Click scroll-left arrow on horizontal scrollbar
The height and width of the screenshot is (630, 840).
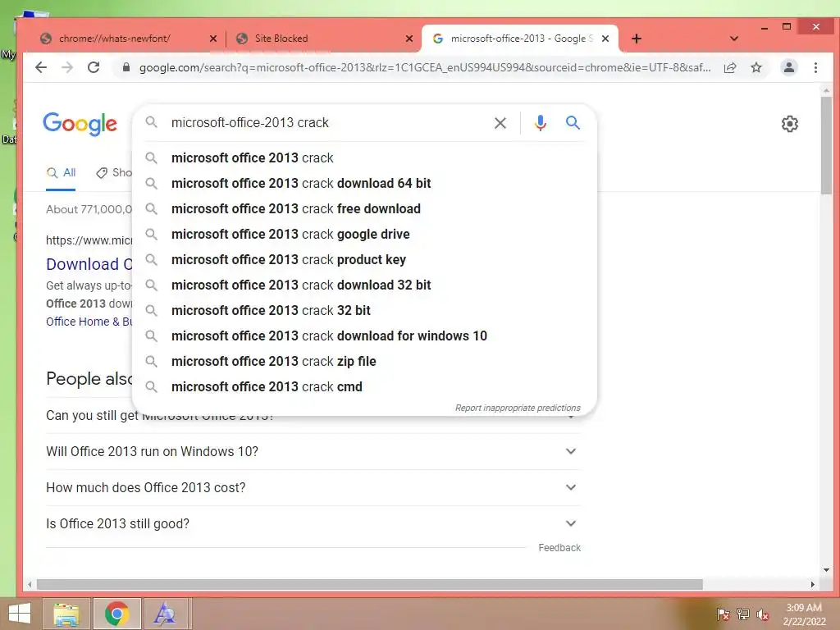click(30, 584)
